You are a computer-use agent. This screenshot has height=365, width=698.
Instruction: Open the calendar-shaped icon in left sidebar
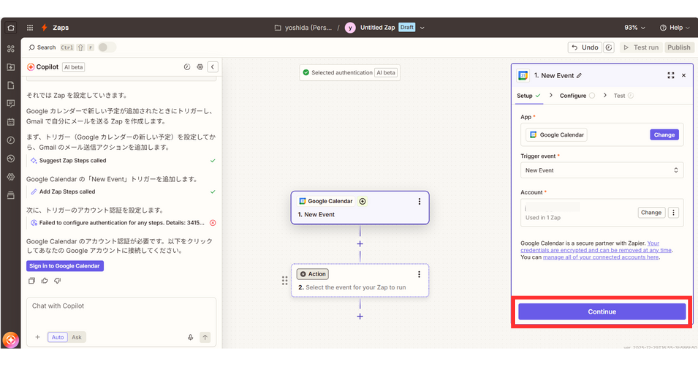[11, 122]
